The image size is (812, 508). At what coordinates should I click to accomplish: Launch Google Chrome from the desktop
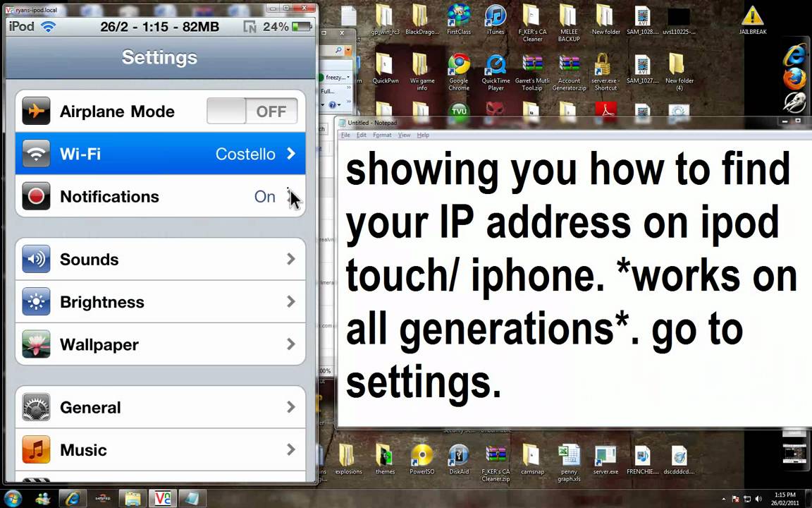click(459, 71)
